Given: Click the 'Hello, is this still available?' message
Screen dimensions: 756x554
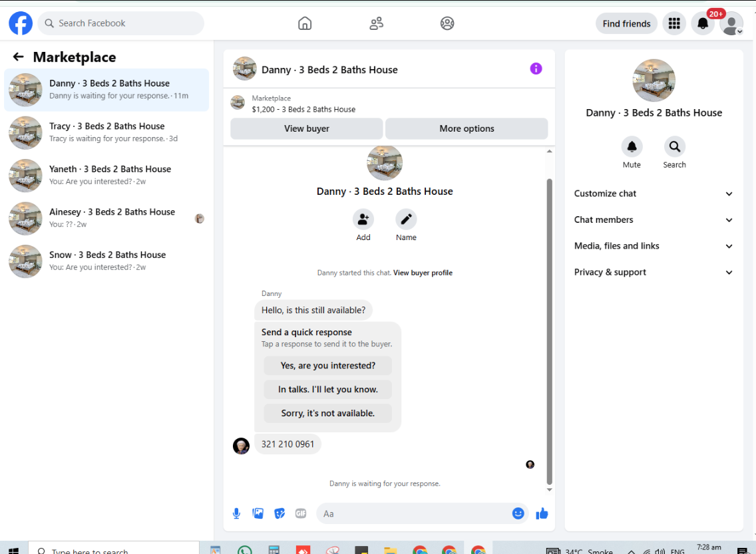Looking at the screenshot, I should (313, 310).
